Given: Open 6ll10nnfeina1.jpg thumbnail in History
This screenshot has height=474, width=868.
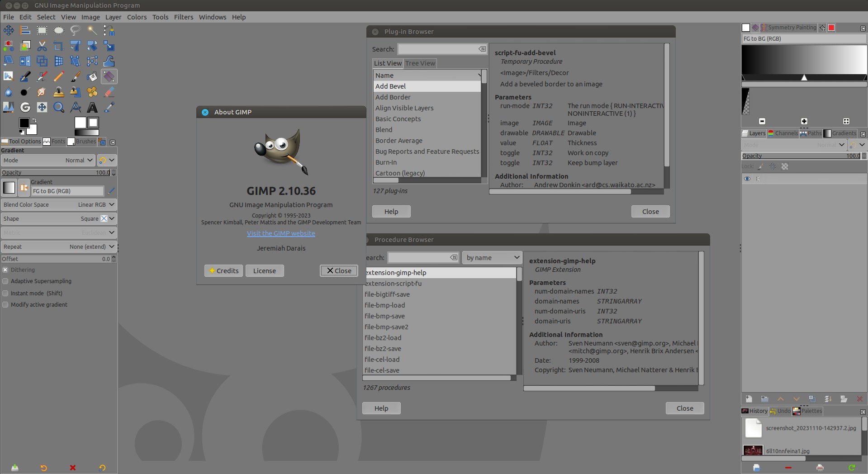Looking at the screenshot, I should 753,450.
